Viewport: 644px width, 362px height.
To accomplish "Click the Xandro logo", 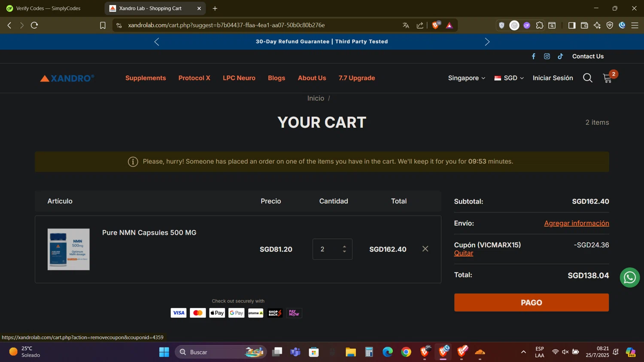I will click(67, 78).
